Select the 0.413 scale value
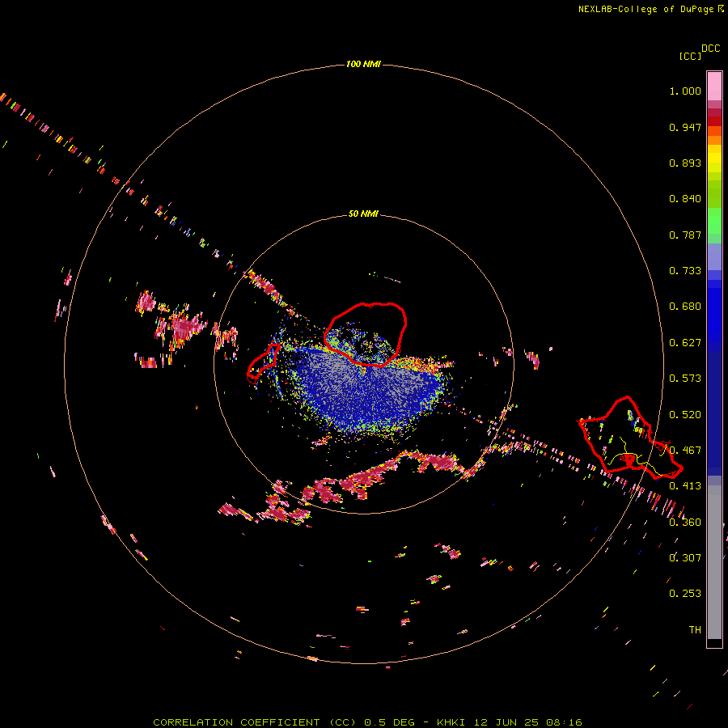Image resolution: width=728 pixels, height=728 pixels. (685, 486)
